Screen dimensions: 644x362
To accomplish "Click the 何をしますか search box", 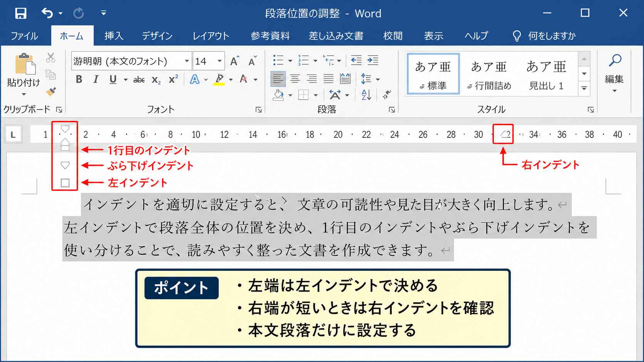I will tap(544, 36).
